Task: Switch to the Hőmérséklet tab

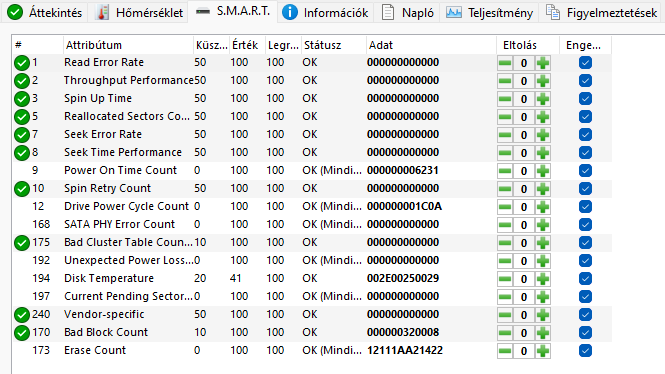Action: click(x=140, y=13)
